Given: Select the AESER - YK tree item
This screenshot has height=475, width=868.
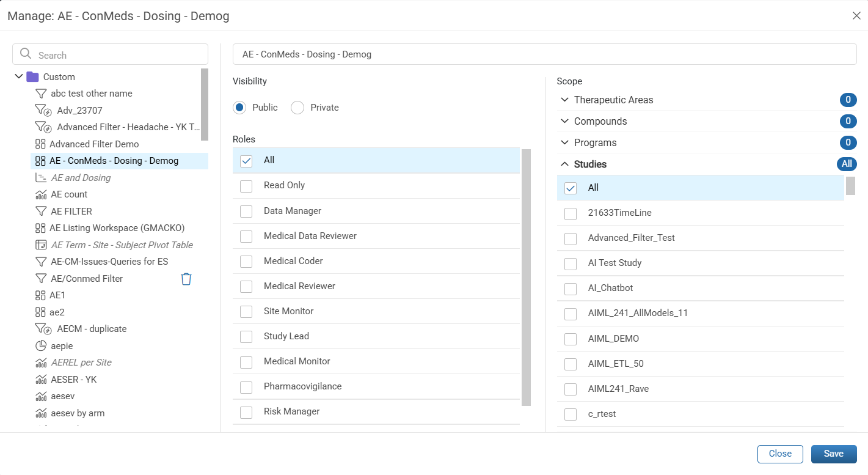Looking at the screenshot, I should pyautogui.click(x=74, y=380).
